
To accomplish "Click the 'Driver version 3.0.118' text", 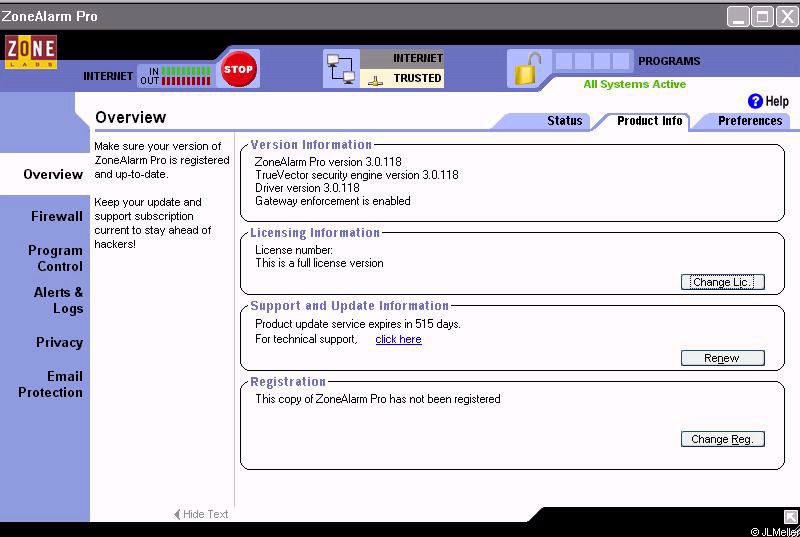I will (307, 188).
